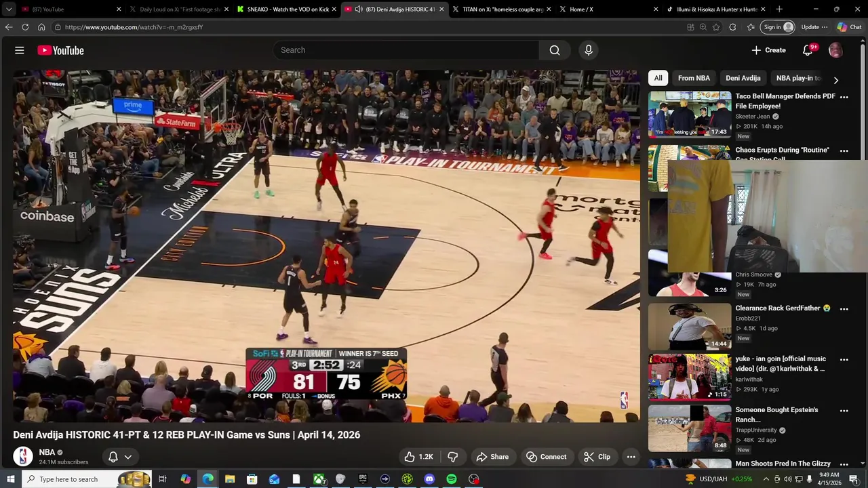The width and height of the screenshot is (868, 488).
Task: Click the Create button
Action: tap(768, 50)
